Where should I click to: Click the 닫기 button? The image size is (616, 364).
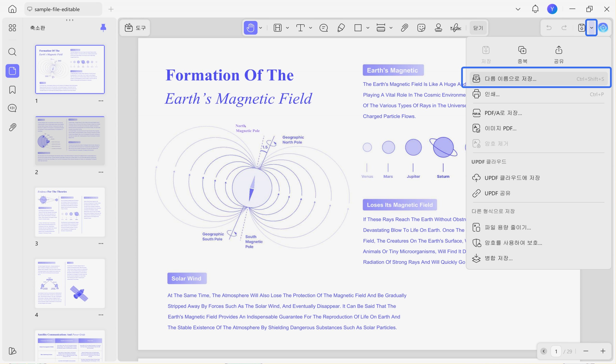point(478,28)
